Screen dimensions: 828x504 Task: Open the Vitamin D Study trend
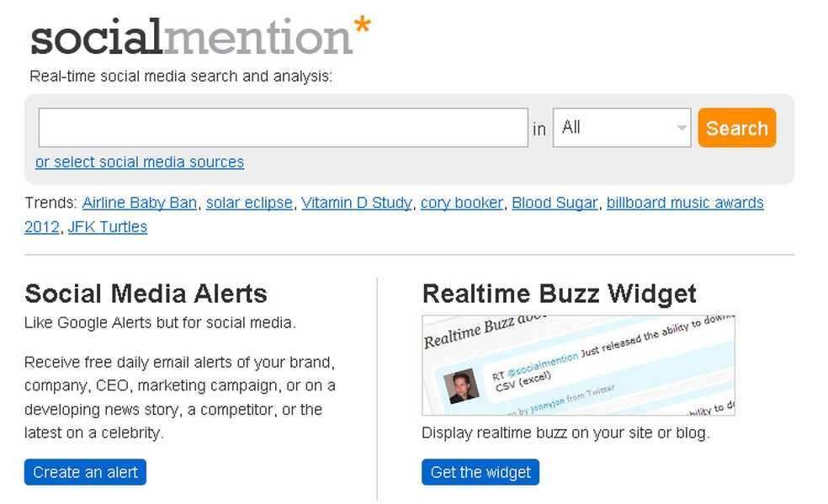(x=357, y=203)
